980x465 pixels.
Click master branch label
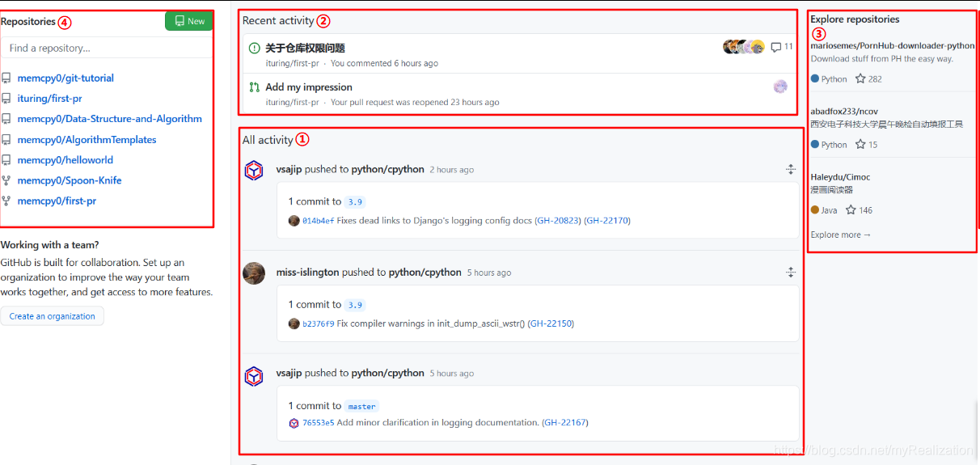[361, 406]
